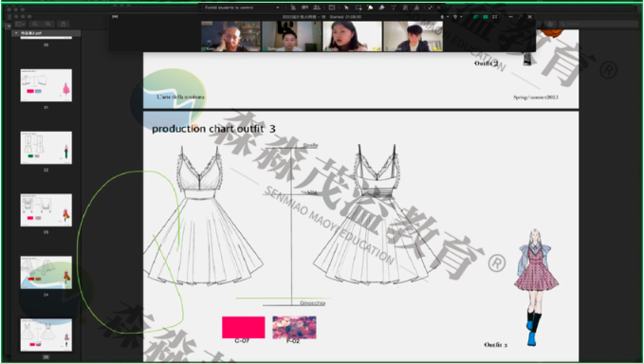Select the mouse pointer annotation tool

tap(346, 8)
